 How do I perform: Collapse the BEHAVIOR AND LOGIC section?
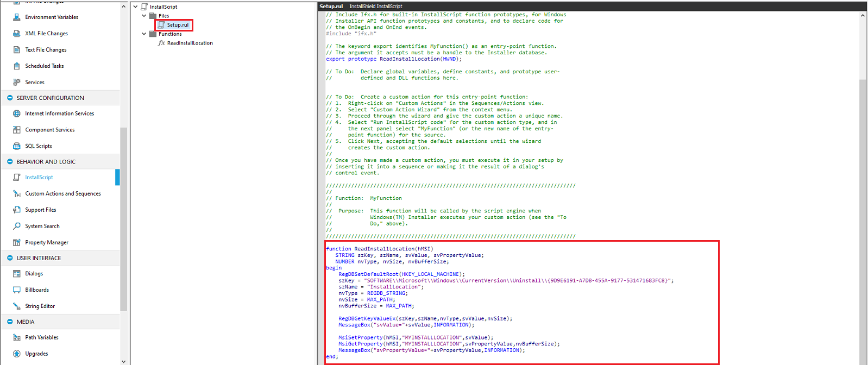[x=10, y=162]
